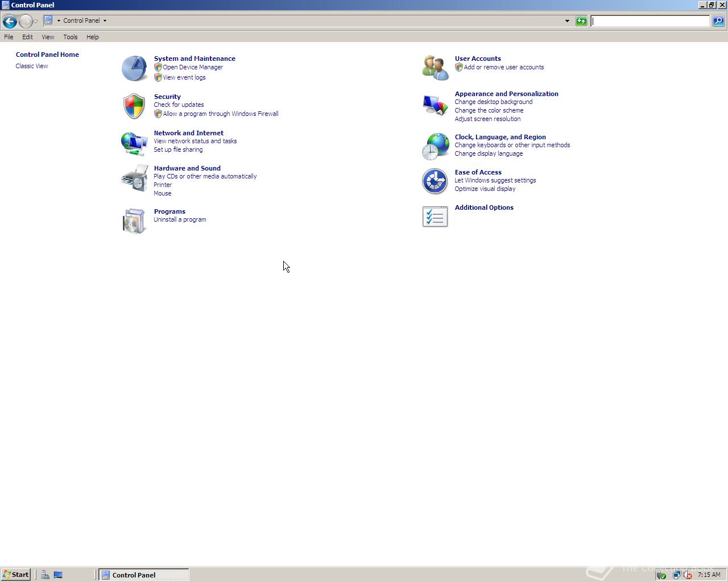Open the Mouse link
The width and height of the screenshot is (728, 582).
[x=163, y=193]
